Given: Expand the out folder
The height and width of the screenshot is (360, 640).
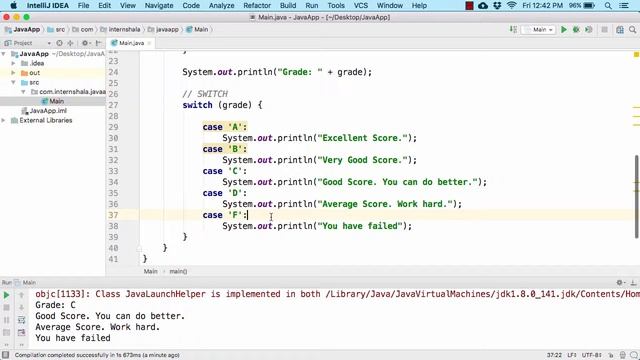Looking at the screenshot, I should (13, 73).
